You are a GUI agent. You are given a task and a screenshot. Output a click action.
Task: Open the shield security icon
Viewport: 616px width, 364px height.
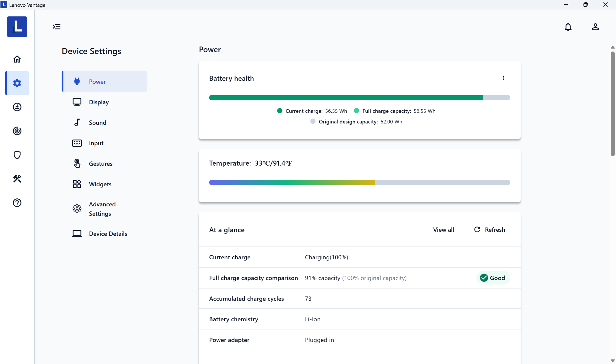tap(17, 155)
